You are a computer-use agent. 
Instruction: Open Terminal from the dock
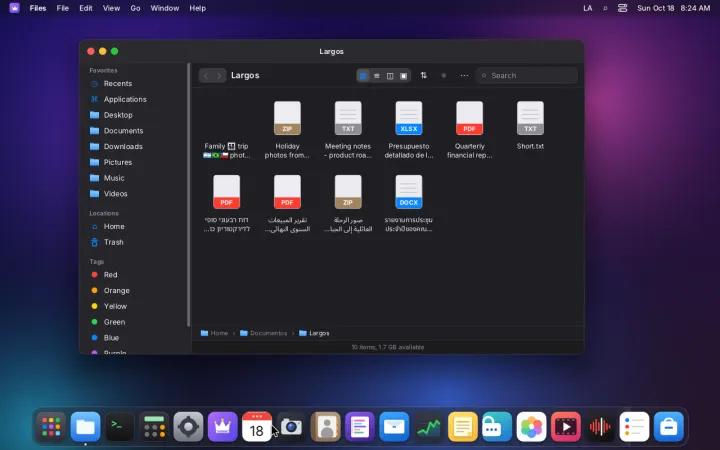point(120,427)
